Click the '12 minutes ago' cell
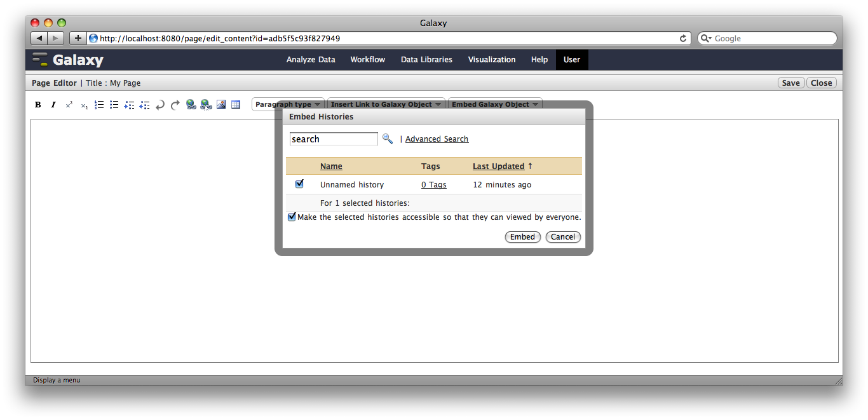This screenshot has width=868, height=420. click(x=503, y=185)
